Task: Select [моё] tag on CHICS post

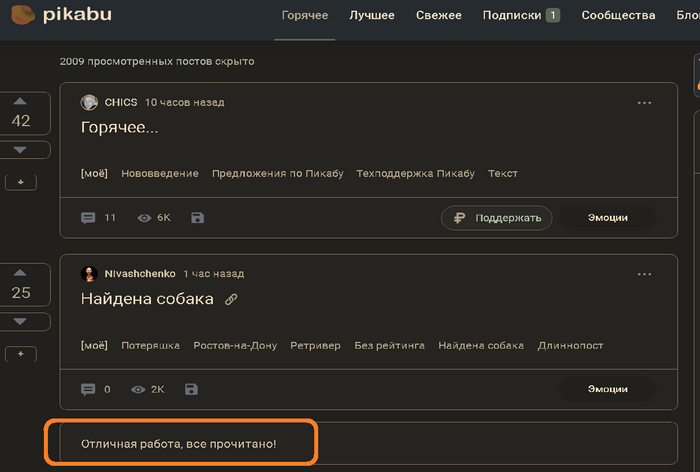Action: (94, 173)
